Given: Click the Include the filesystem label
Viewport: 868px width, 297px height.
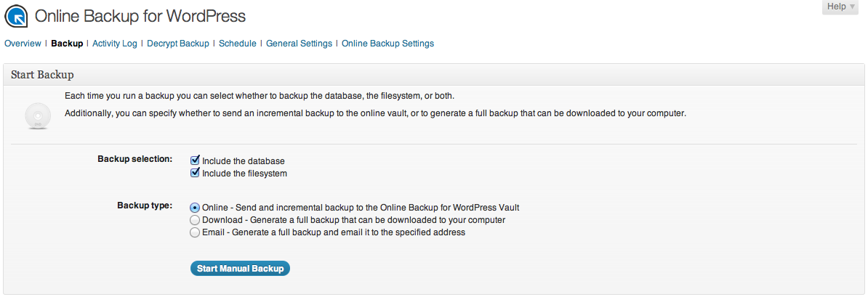Looking at the screenshot, I should coord(244,174).
